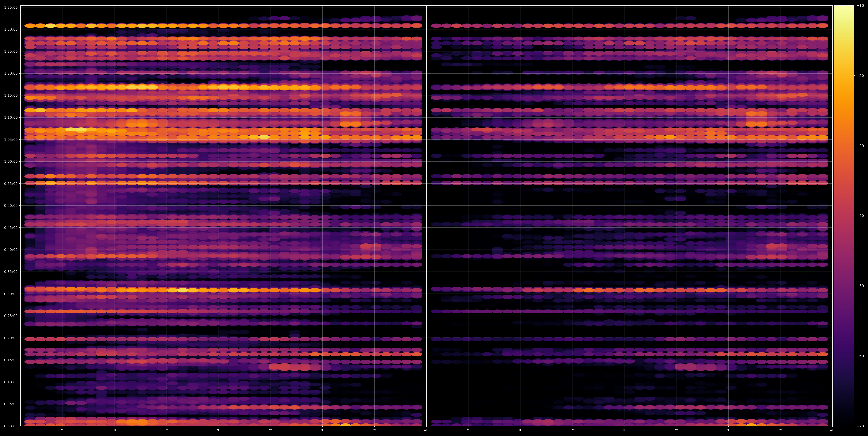Click the −20 colorbar scale label
The image size is (868, 436).
coord(860,76)
